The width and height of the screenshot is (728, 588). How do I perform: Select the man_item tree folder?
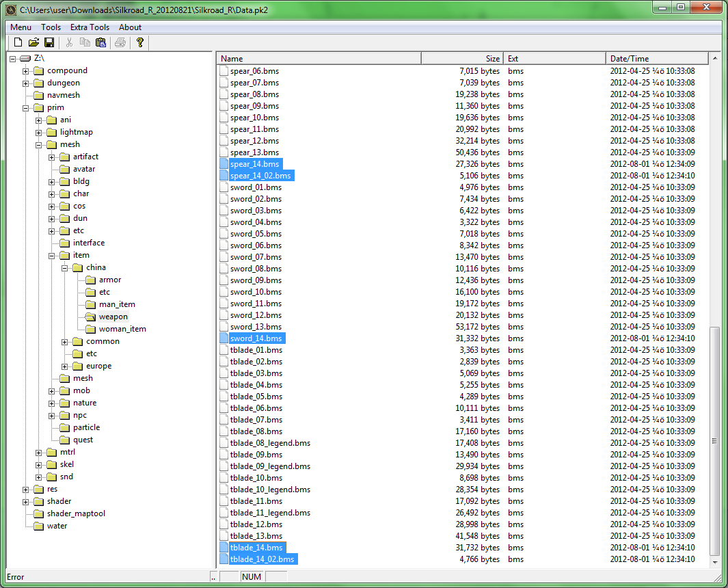click(x=117, y=304)
